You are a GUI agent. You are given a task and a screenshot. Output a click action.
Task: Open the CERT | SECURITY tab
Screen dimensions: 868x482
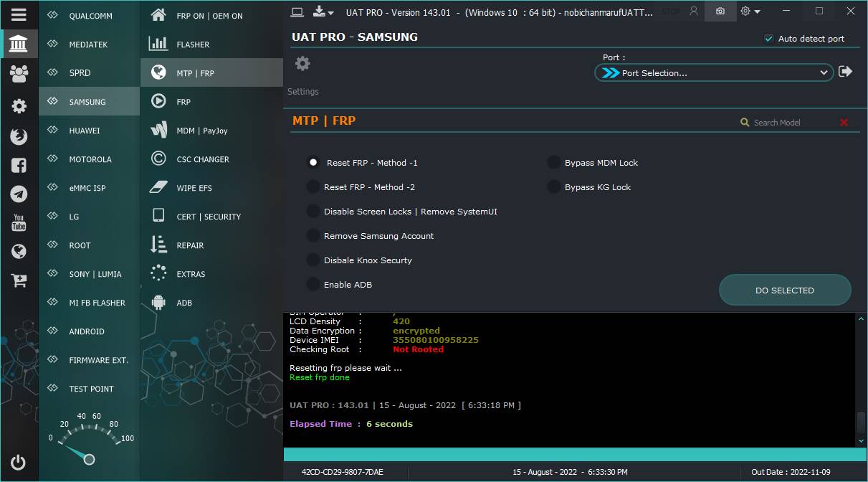coord(211,217)
